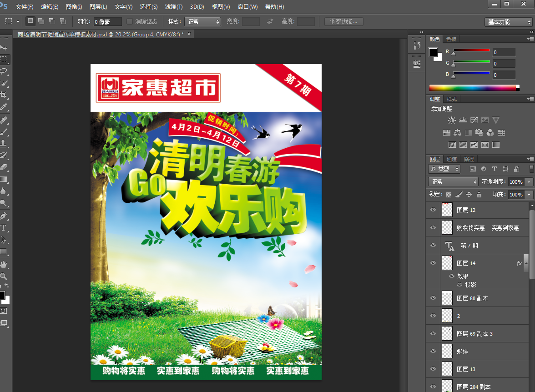
Task: Hide layer 蝴蝶
Action: tap(433, 352)
